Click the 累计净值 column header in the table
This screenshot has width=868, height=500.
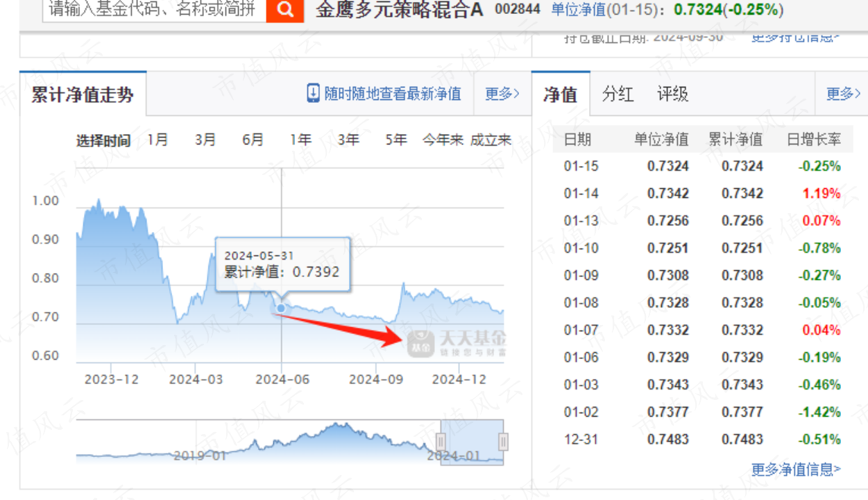[735, 140]
